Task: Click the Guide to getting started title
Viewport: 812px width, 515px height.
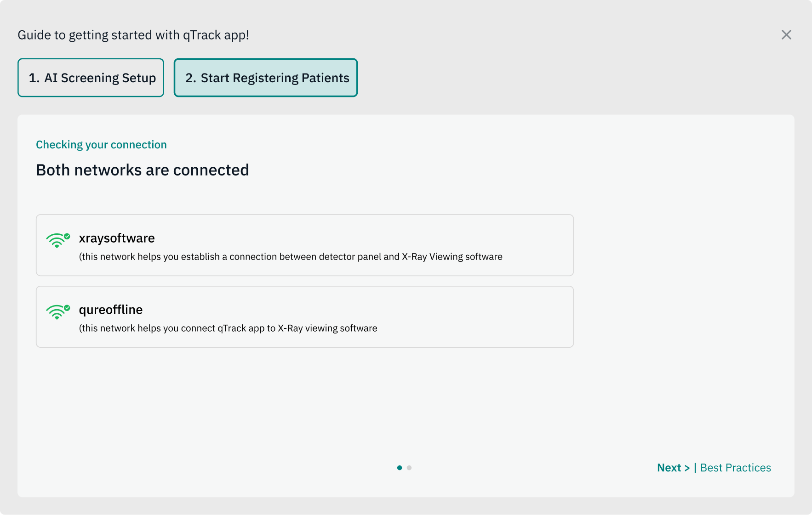Action: (133, 35)
